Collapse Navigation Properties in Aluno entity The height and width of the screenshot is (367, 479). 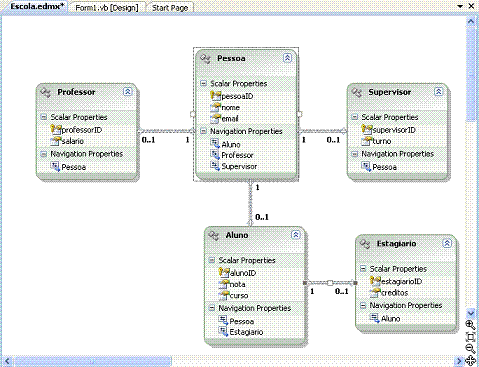coord(212,308)
